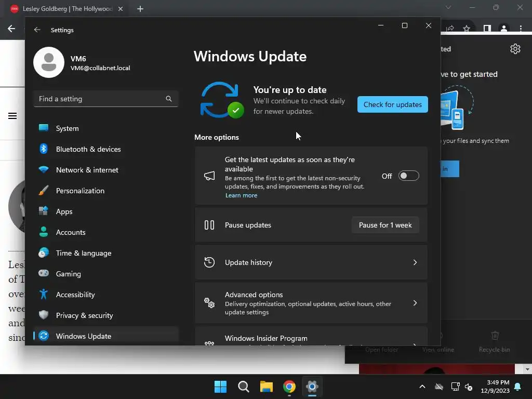Click the megaphone icon for latest updates
Viewport: 532px width, 399px height.
pos(209,176)
